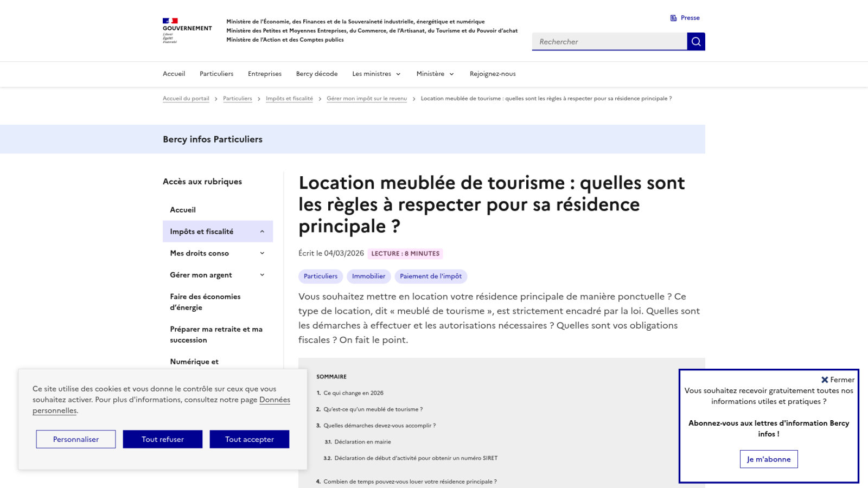This screenshot has width=868, height=488.
Task: Follow Particuliers breadcrumb link
Action: coord(238,99)
